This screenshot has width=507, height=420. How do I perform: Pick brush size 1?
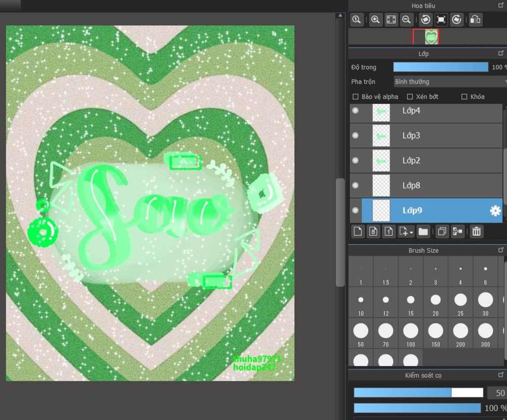tap(361, 272)
